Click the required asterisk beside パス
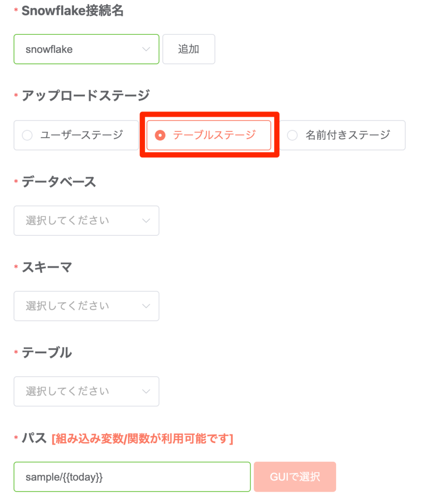Screen dimensions: 423x504 pos(16,439)
